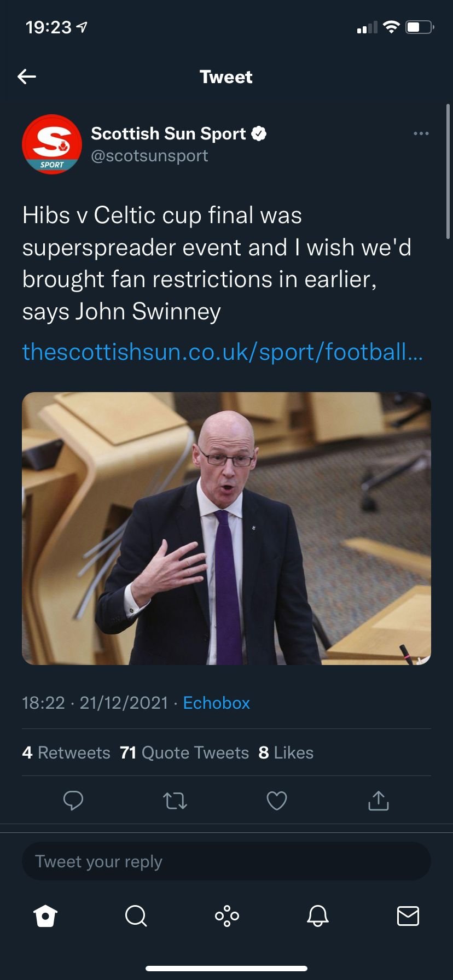Like the tweet with heart icon
The height and width of the screenshot is (980, 453).
[277, 801]
